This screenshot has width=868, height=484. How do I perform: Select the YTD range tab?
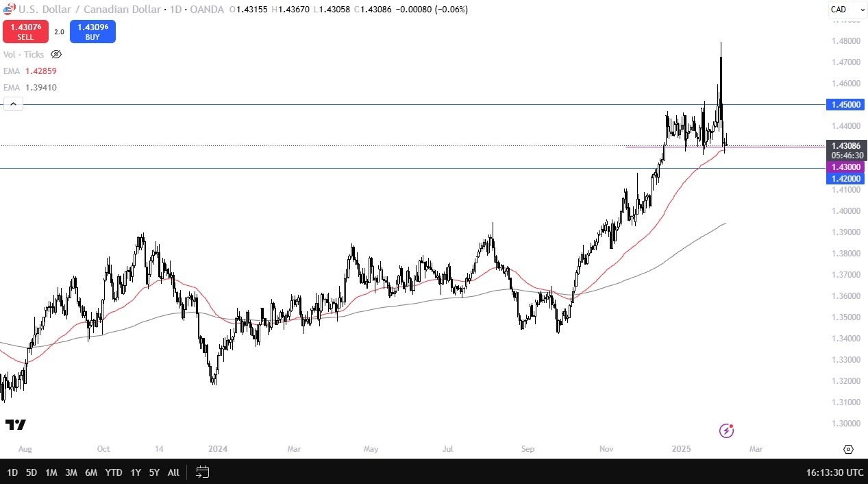(x=114, y=472)
